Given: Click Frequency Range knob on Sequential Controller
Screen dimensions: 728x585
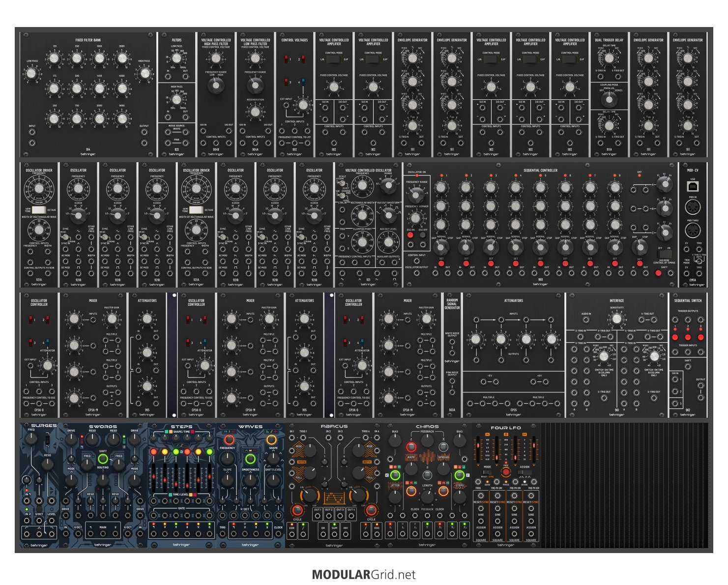Looking at the screenshot, I should (416, 194).
